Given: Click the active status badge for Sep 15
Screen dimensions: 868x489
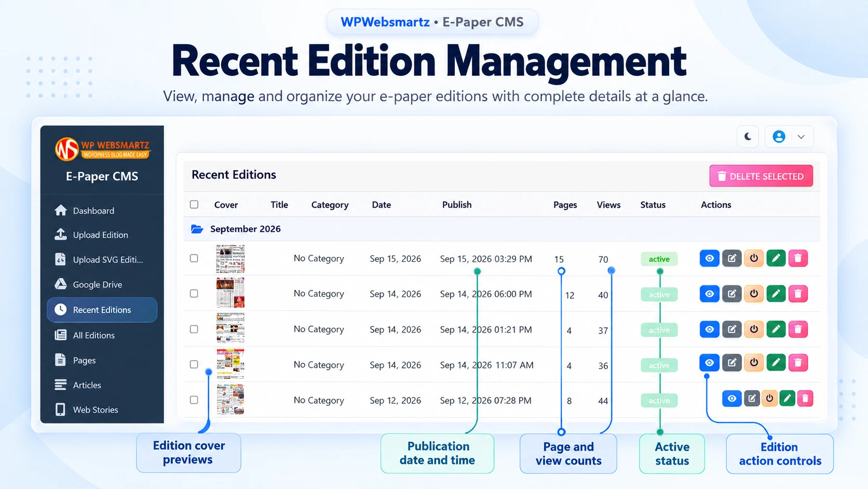Looking at the screenshot, I should coord(659,259).
